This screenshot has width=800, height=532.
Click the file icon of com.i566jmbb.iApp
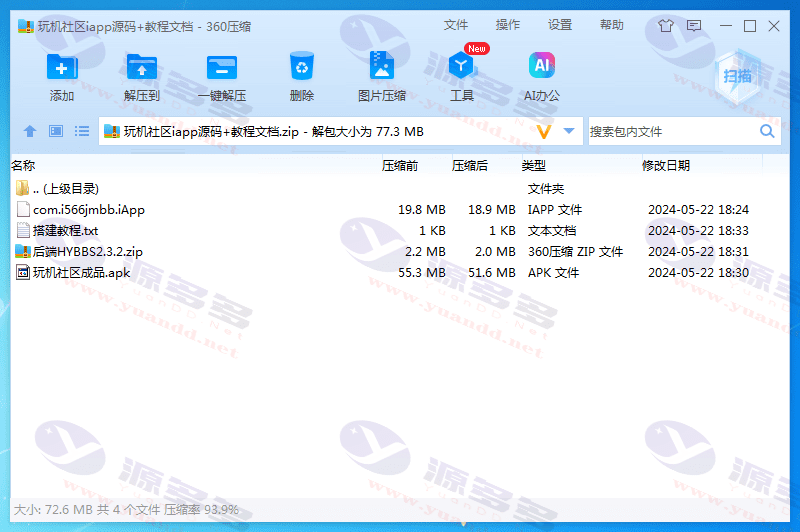pos(23,209)
